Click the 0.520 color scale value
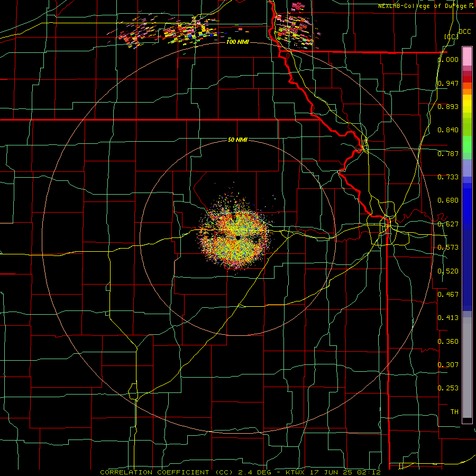The image size is (476, 476). pyautogui.click(x=448, y=271)
